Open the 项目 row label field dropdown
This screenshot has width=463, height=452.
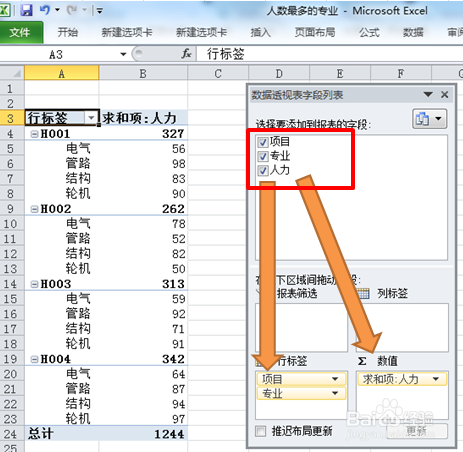click(x=335, y=379)
